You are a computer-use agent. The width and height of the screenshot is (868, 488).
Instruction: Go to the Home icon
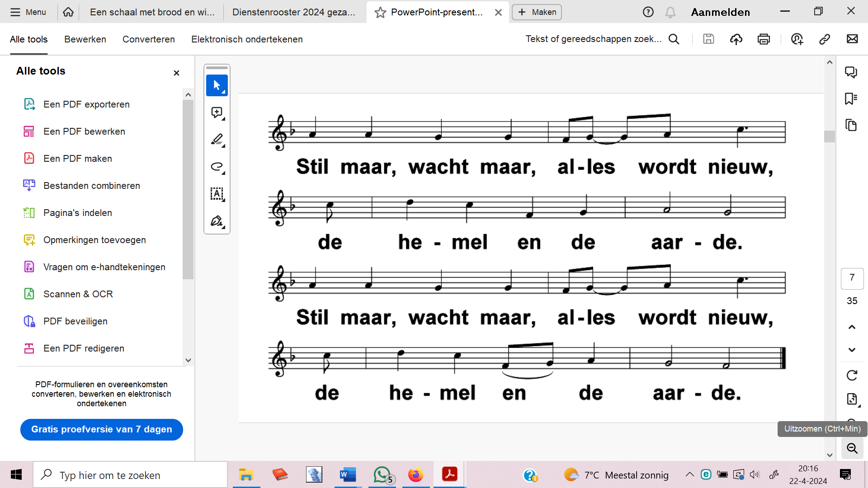pos(68,12)
